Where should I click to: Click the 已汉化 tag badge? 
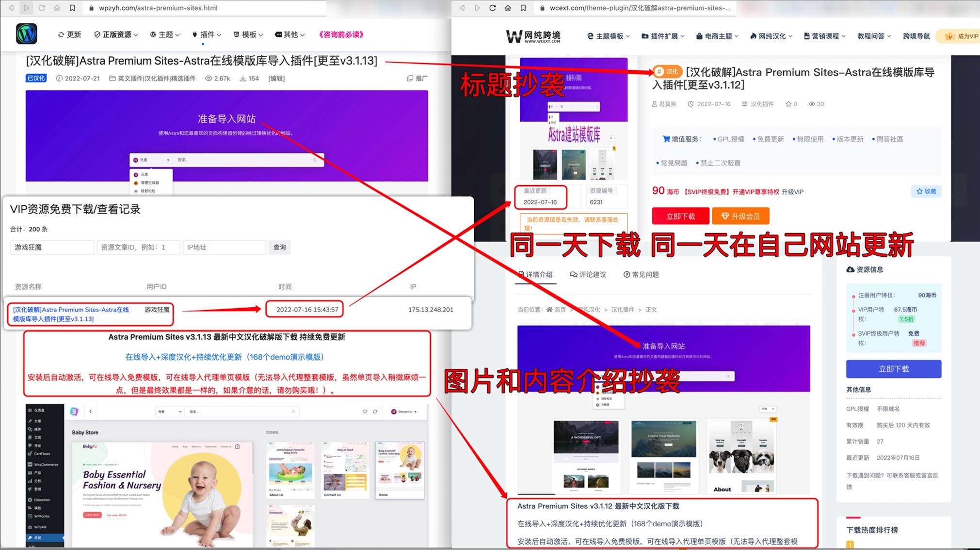tap(36, 78)
